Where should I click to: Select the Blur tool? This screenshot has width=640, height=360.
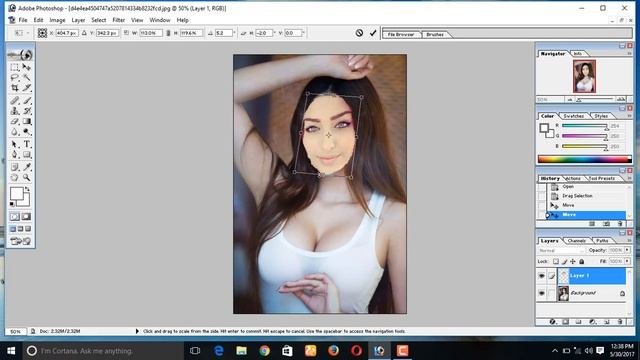click(15, 132)
